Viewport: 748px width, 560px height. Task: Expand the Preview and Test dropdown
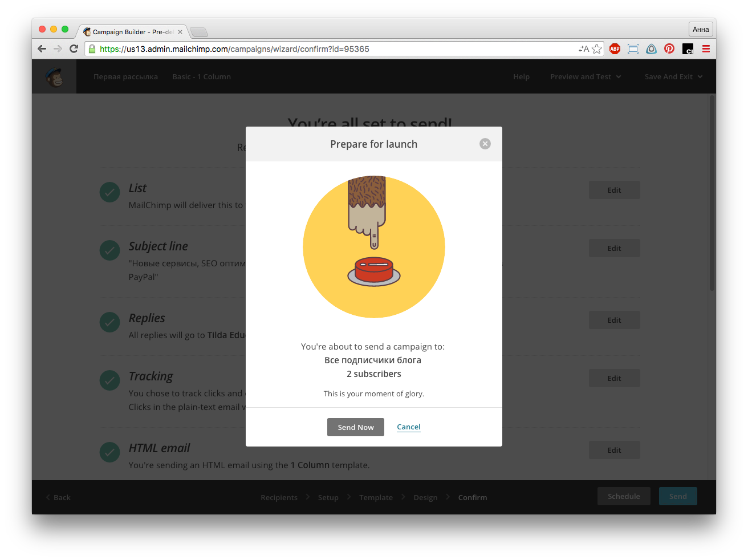pyautogui.click(x=586, y=77)
